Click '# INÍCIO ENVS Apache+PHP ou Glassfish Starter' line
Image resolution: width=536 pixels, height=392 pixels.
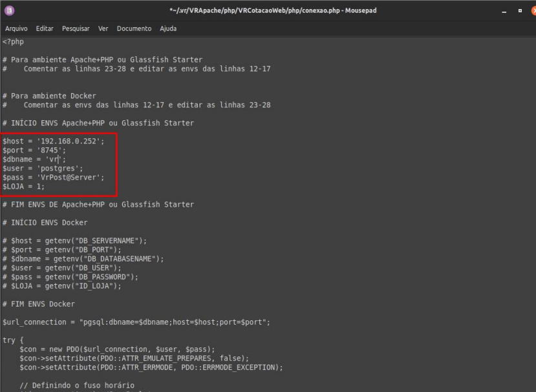98,123
